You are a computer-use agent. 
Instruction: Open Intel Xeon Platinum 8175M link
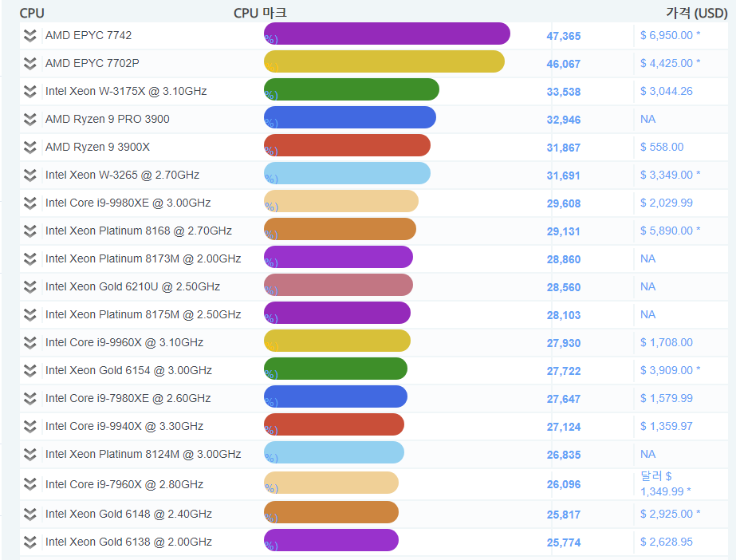[x=144, y=314]
